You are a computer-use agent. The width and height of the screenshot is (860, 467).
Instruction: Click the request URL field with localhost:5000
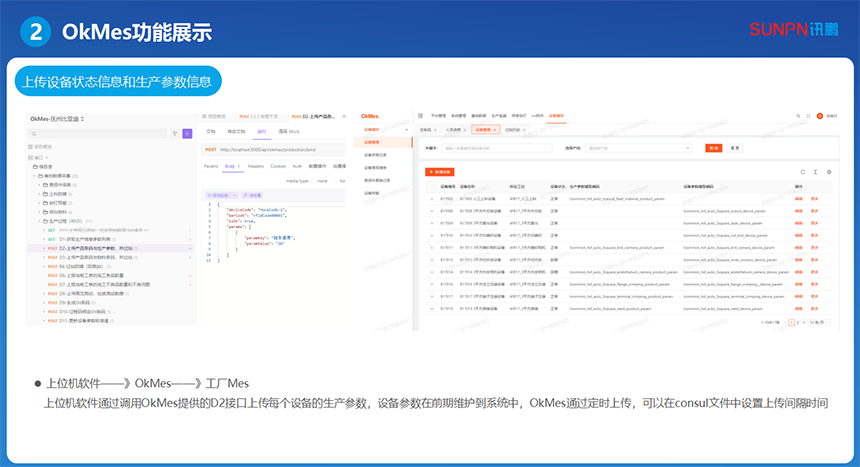[274, 149]
